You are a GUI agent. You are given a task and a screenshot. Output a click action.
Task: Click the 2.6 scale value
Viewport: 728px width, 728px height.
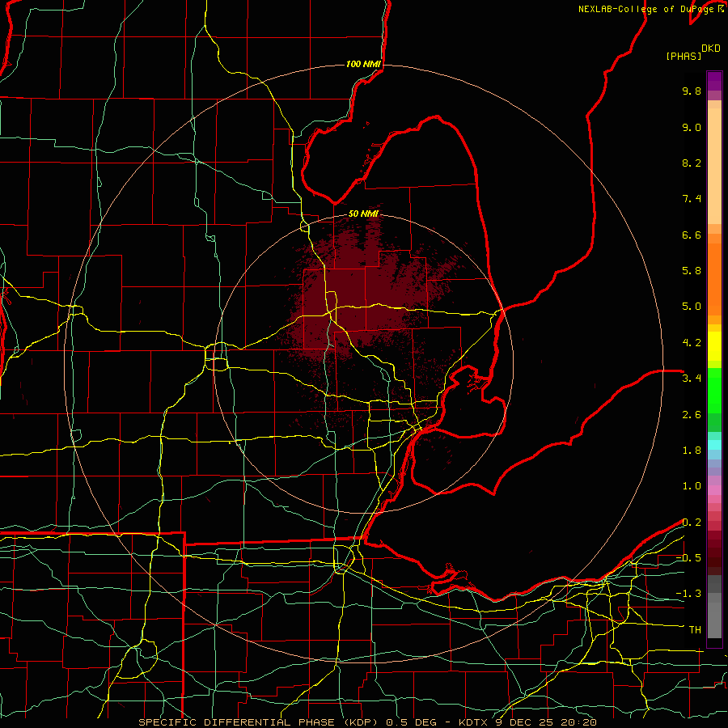coord(692,415)
